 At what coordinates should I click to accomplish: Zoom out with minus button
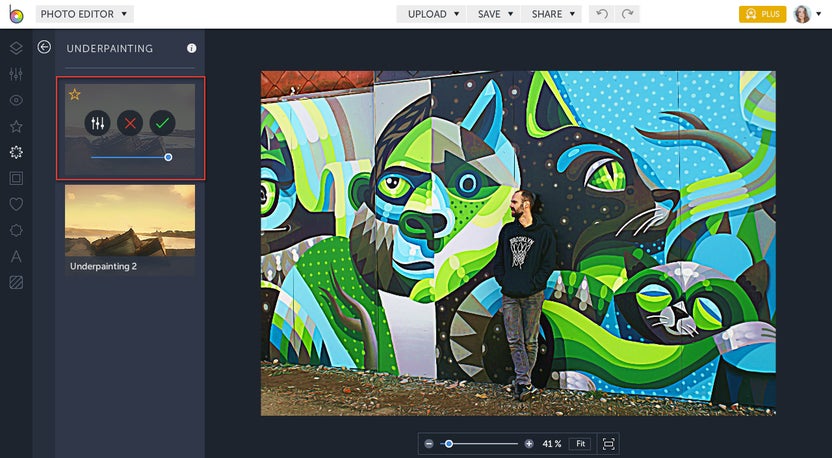pos(429,444)
